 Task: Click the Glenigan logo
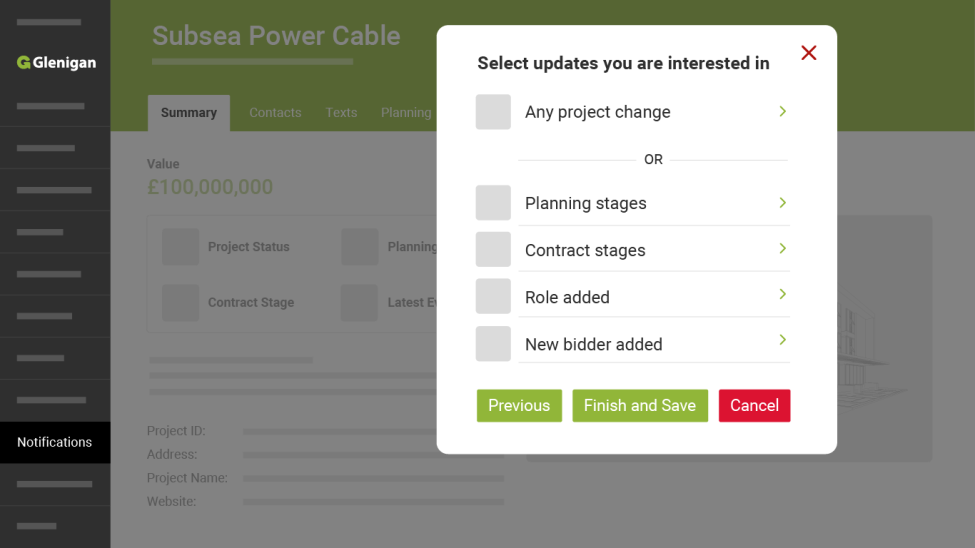click(56, 63)
